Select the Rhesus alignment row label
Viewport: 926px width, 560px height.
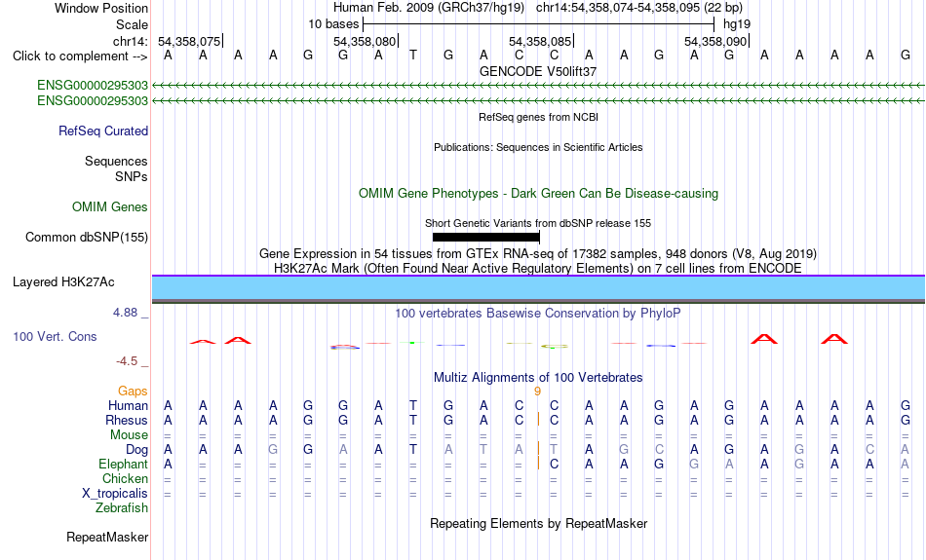coord(127,421)
